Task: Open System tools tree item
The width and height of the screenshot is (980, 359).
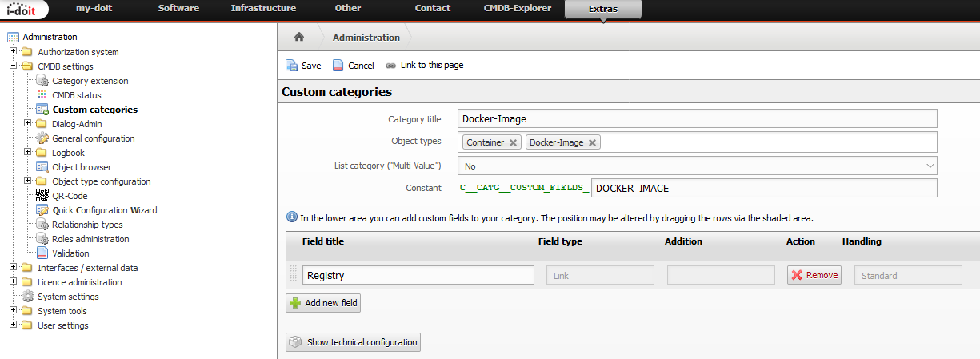Action: tap(62, 311)
